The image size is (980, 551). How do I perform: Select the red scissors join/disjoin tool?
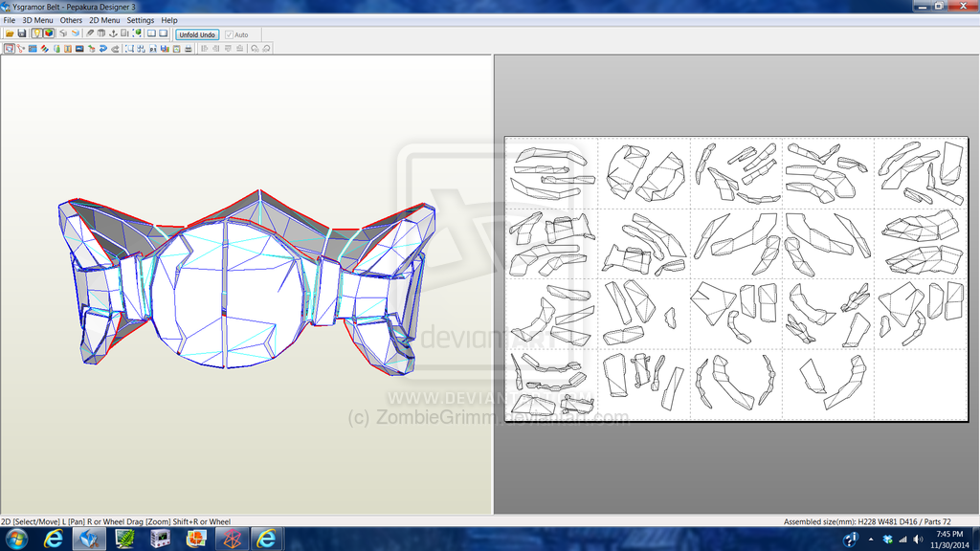tap(21, 48)
